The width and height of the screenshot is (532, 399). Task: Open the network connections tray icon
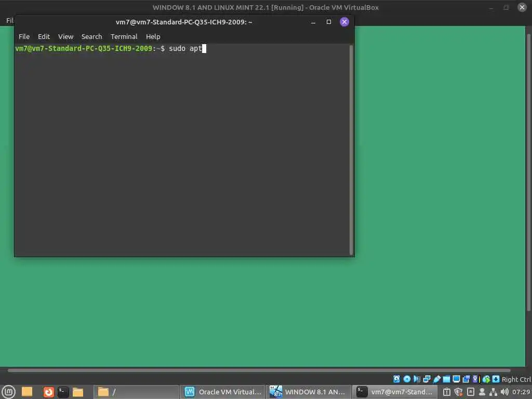click(493, 392)
